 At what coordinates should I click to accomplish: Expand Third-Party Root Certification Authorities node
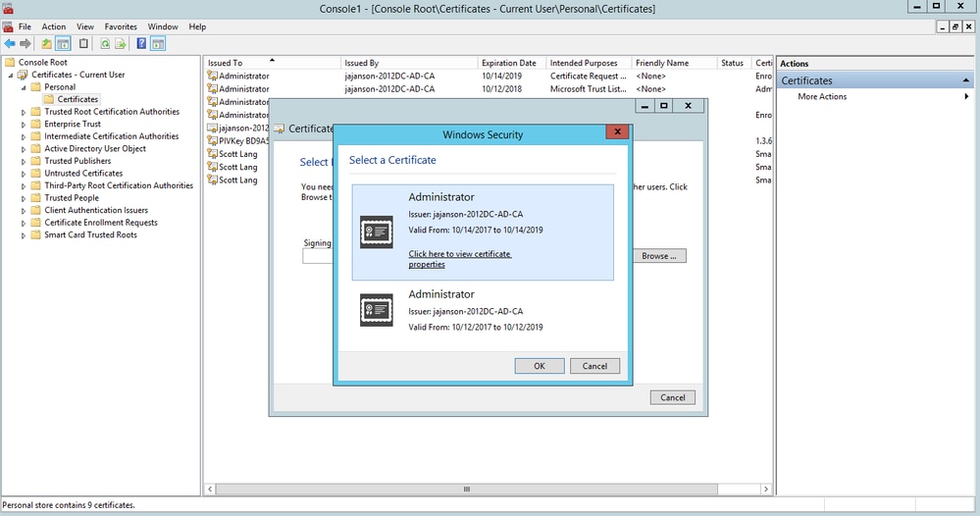click(x=24, y=186)
